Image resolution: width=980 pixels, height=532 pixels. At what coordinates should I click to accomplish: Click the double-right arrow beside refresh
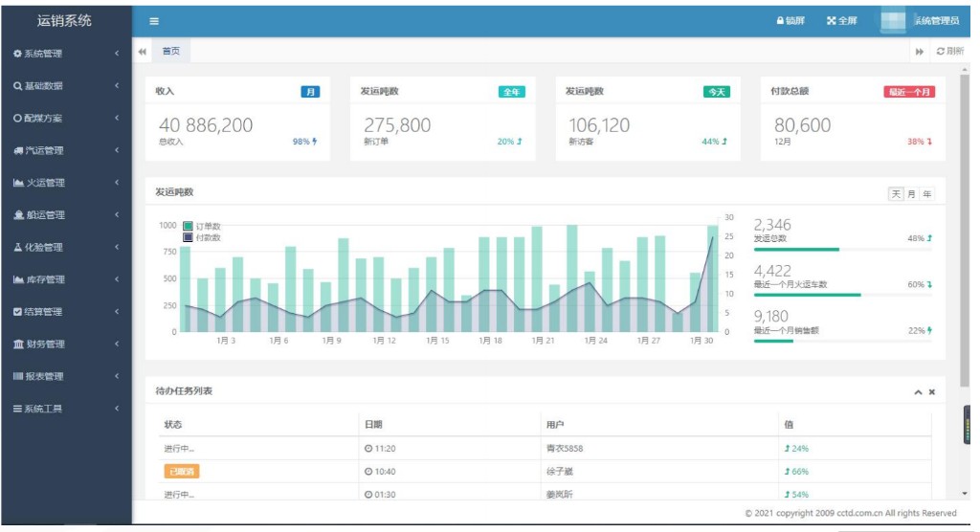pyautogui.click(x=920, y=52)
